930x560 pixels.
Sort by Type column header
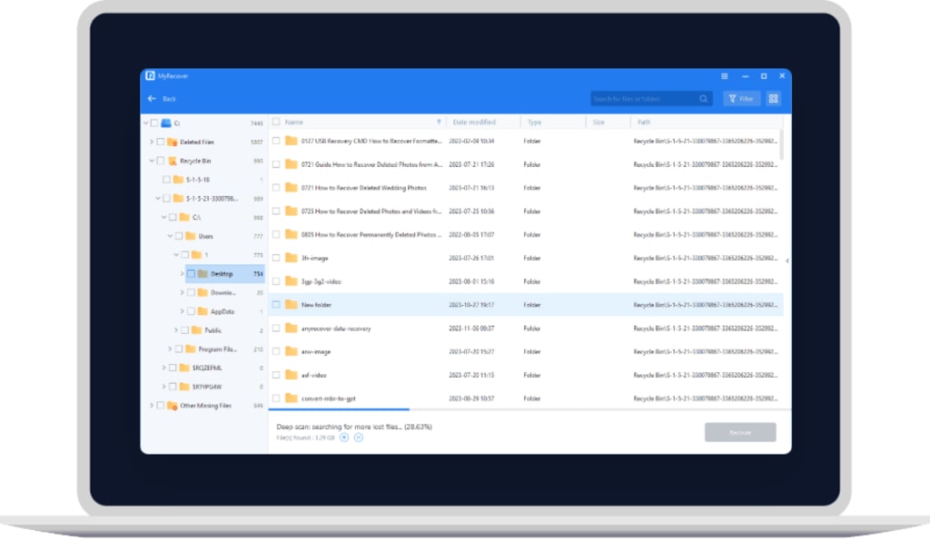tap(534, 122)
